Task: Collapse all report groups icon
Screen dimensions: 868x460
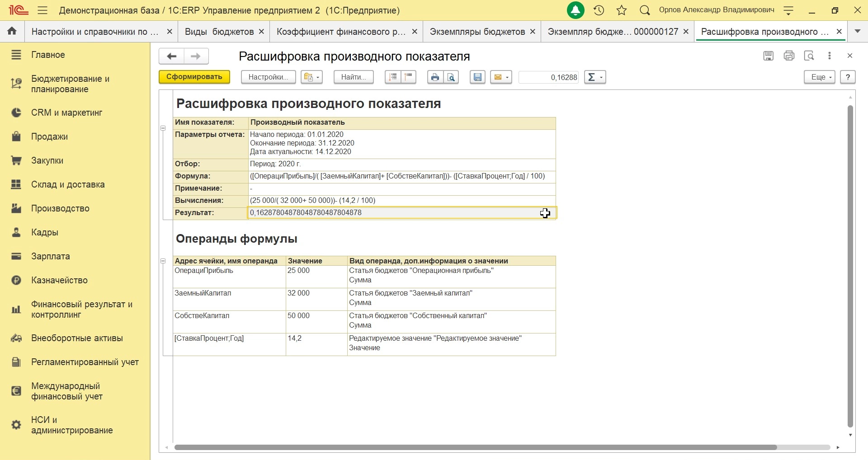Action: coord(409,77)
